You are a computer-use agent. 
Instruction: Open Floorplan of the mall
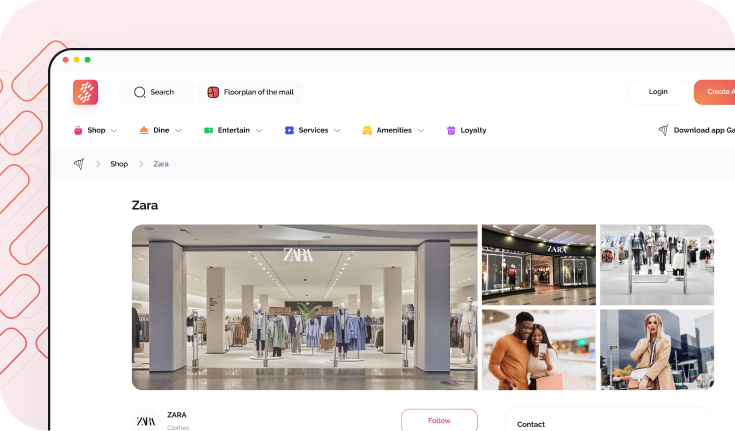250,92
